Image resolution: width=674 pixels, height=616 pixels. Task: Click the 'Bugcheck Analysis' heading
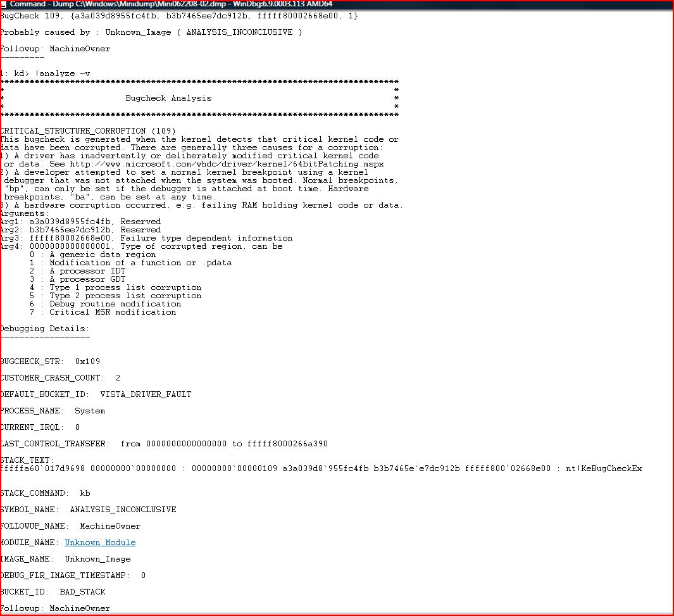pyautogui.click(x=168, y=98)
